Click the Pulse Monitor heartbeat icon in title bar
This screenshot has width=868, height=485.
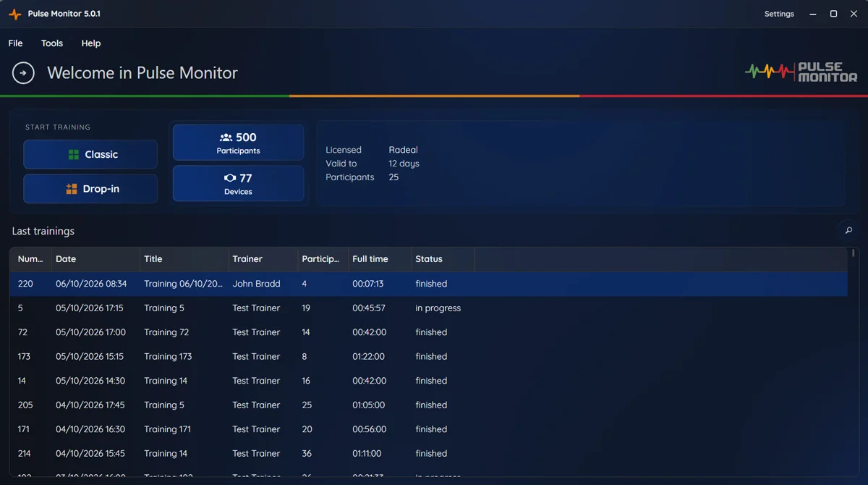[x=14, y=14]
